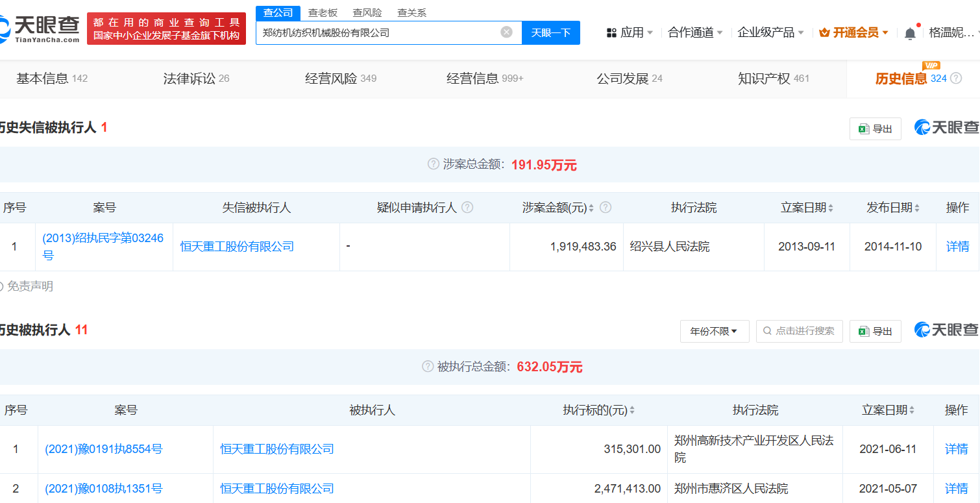980x503 pixels.
Task: Click the red promotional banner
Action: click(x=166, y=29)
